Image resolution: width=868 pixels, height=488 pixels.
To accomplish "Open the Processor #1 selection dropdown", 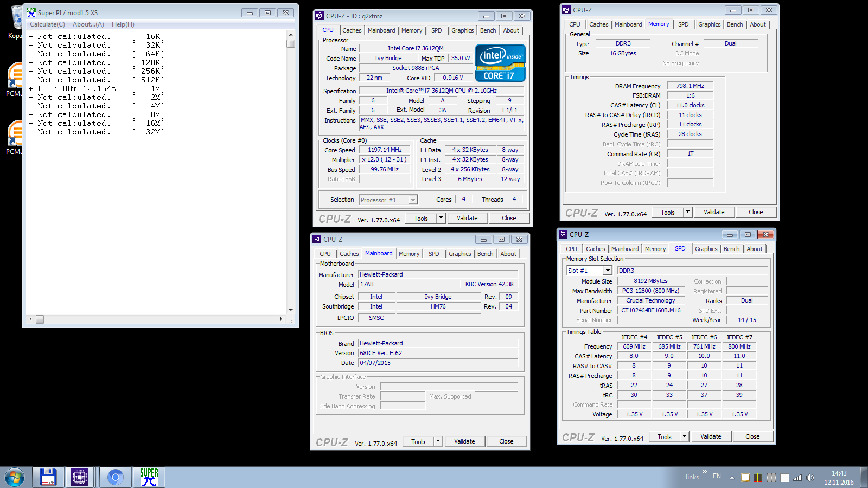I will [413, 200].
